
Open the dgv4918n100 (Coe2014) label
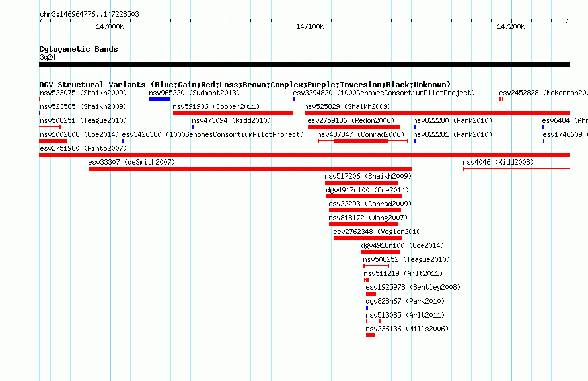tap(402, 245)
